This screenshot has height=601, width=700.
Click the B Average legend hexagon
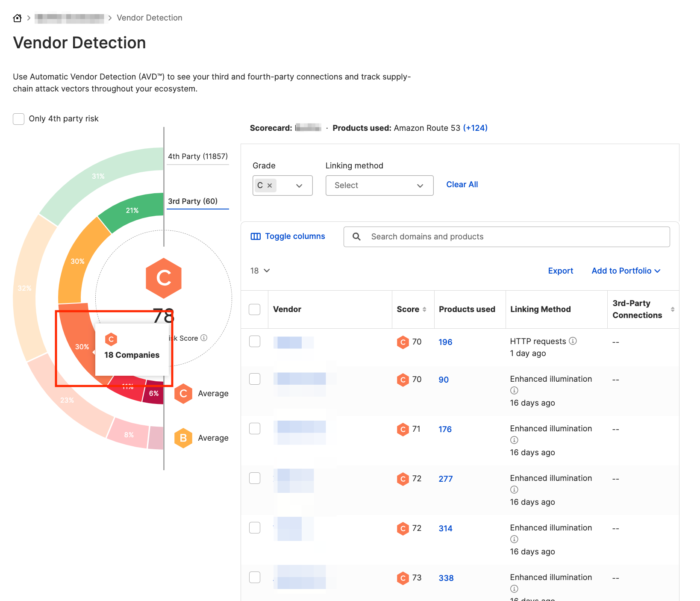click(183, 438)
